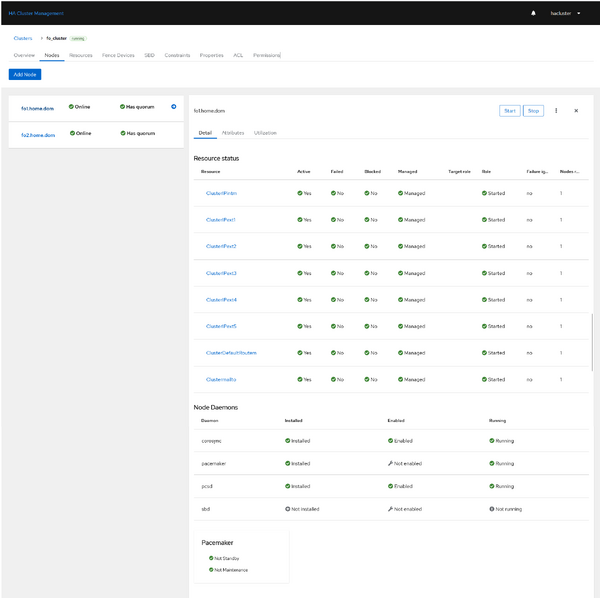The image size is (600, 598).
Task: Click the pcsd Installed check icon
Action: (288, 486)
